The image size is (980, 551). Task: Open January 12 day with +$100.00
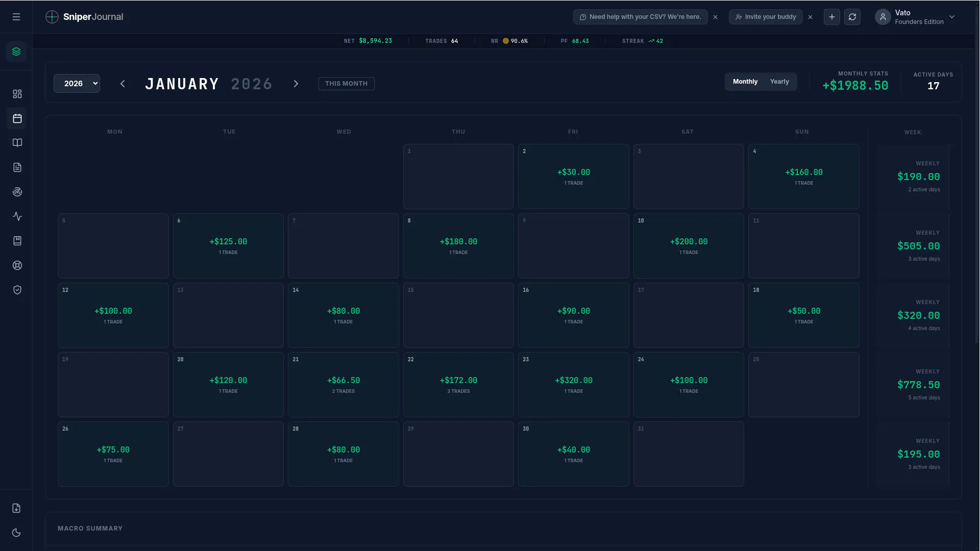tap(113, 315)
